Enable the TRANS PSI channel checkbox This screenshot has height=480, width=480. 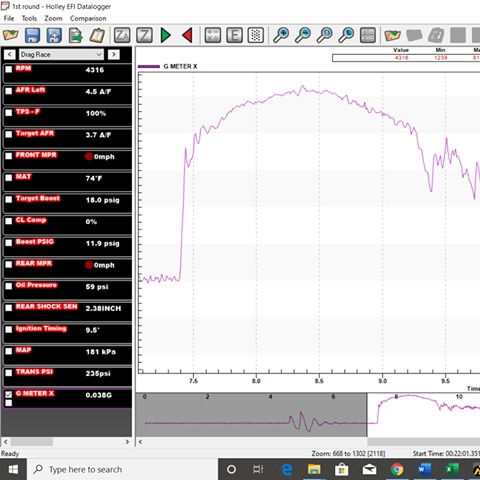pyautogui.click(x=9, y=372)
